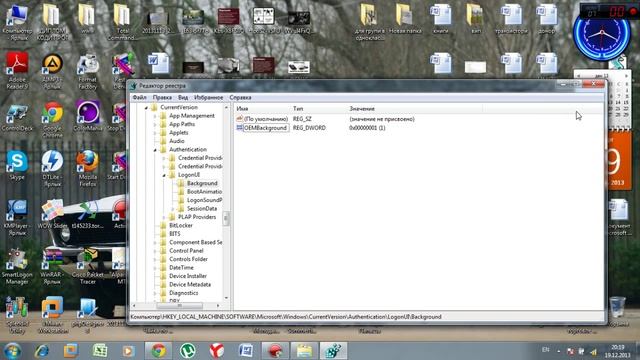Collapse the CurrentVersion tree node
The width and height of the screenshot is (640, 360).
pyautogui.click(x=146, y=107)
